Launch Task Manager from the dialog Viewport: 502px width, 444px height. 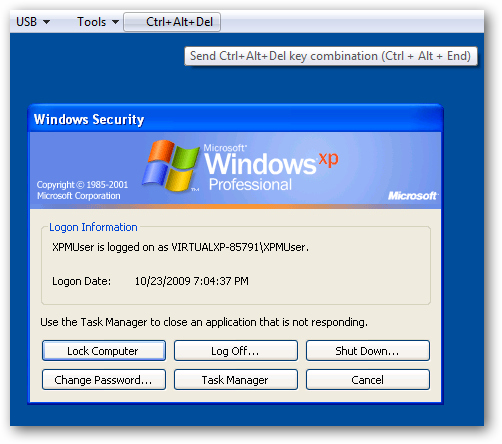click(x=235, y=380)
